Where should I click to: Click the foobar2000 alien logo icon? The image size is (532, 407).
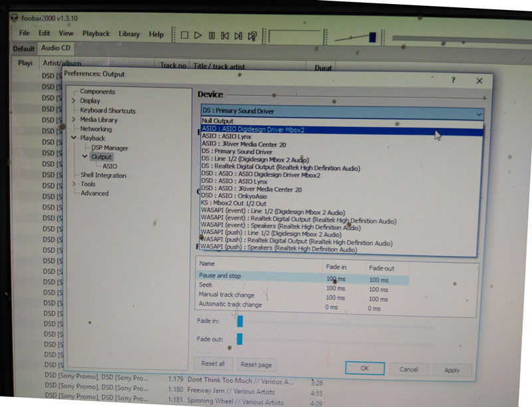coord(14,18)
